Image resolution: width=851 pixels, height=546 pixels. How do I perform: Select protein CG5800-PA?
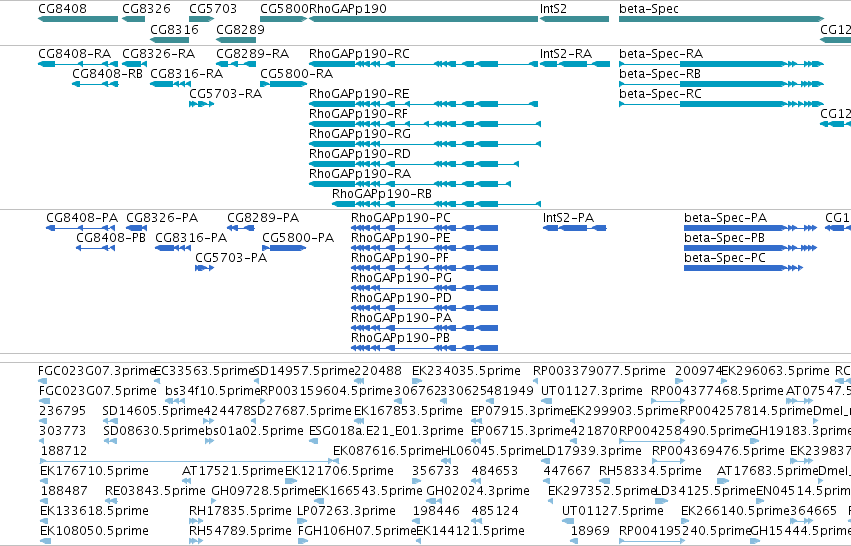click(284, 248)
